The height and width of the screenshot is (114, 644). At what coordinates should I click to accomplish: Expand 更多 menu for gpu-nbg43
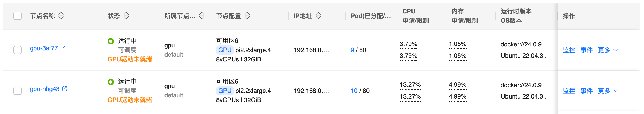608,91
